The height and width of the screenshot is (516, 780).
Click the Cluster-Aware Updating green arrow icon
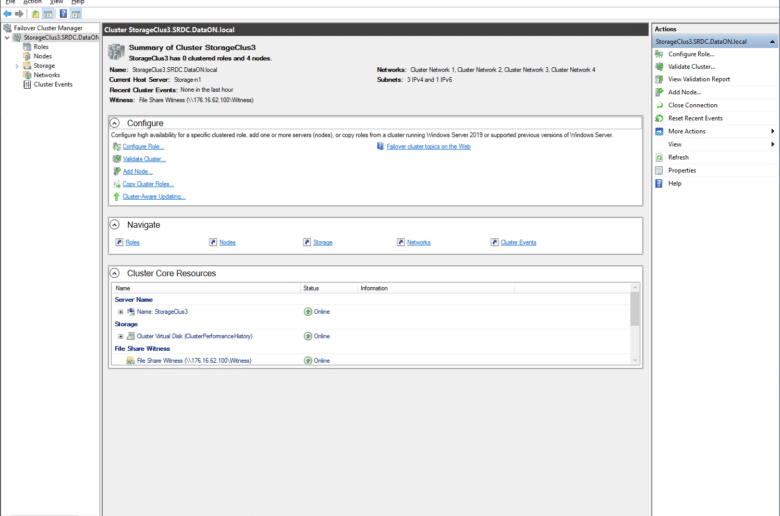116,197
